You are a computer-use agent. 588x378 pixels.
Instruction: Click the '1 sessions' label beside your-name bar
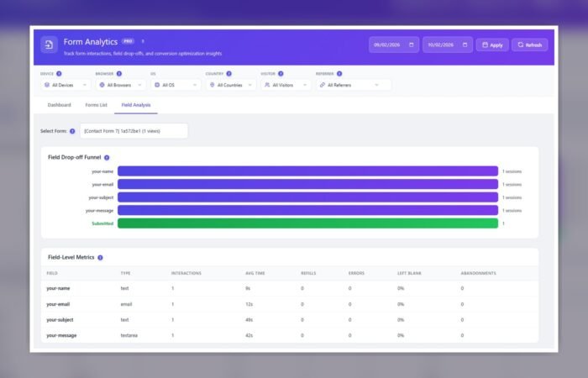point(512,171)
